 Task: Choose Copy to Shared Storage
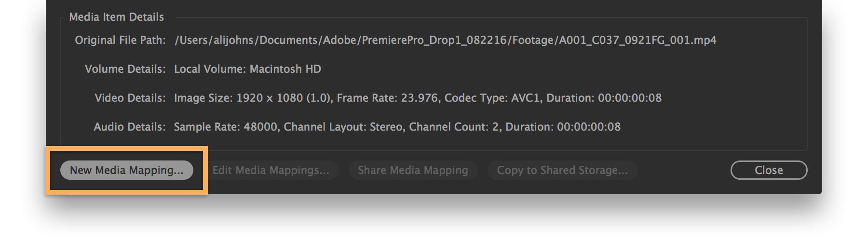[562, 170]
